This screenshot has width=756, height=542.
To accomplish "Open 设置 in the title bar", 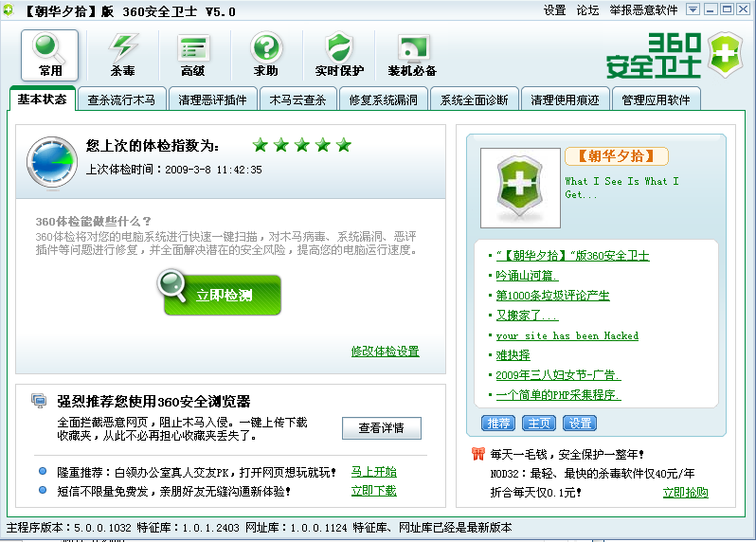I will (x=554, y=10).
